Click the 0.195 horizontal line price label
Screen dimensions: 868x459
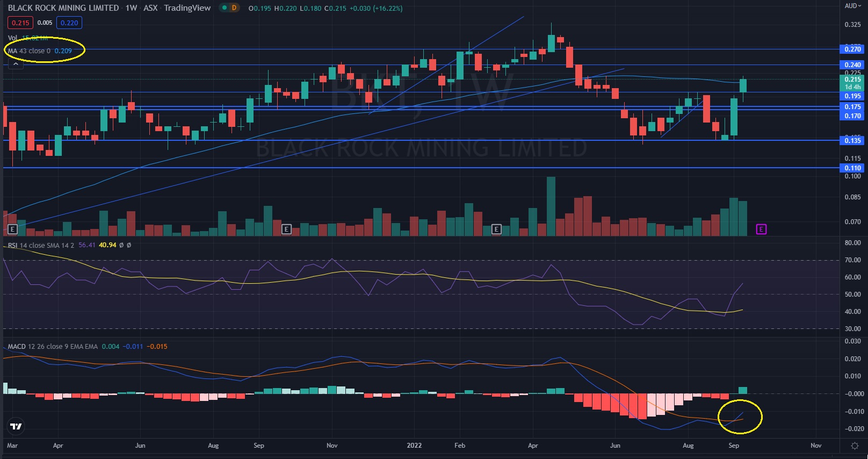point(852,96)
